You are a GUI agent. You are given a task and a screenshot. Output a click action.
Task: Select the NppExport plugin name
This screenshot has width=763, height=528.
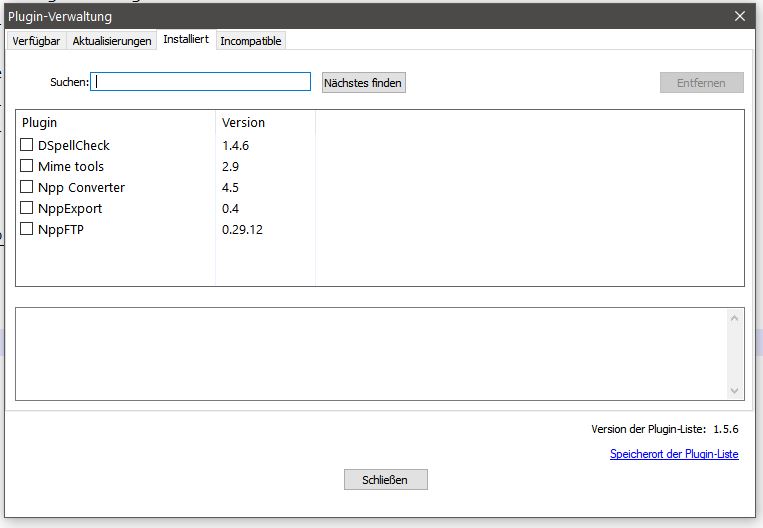(x=70, y=208)
